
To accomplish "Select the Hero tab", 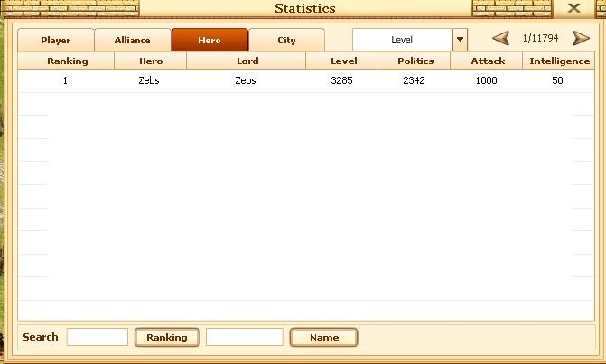I will click(x=210, y=41).
